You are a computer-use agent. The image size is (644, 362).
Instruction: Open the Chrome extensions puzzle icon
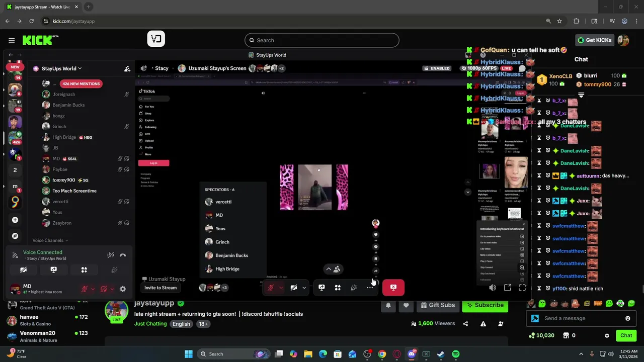[x=577, y=21]
